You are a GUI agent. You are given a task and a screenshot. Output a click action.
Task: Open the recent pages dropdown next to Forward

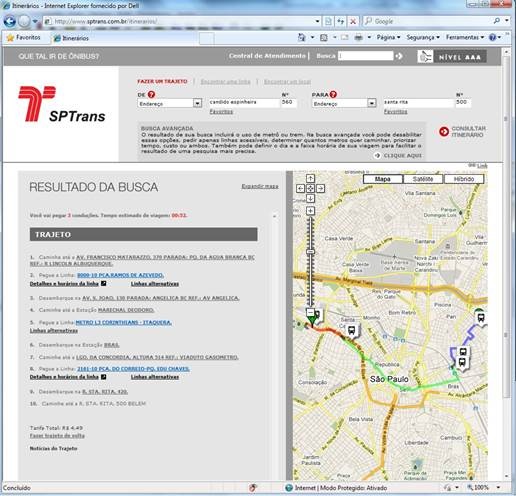point(35,22)
